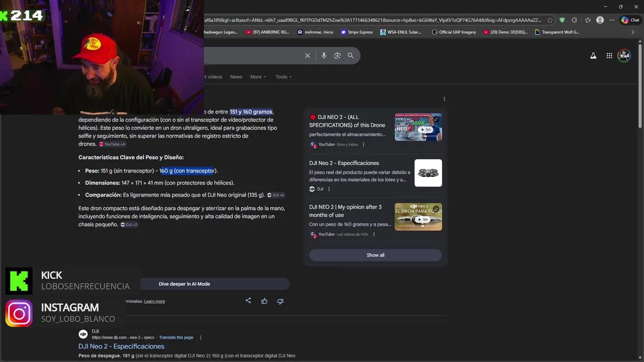Screen dimensions: 644x362
Task: Show more bookmarks with the chevron
Action: pyautogui.click(x=632, y=32)
